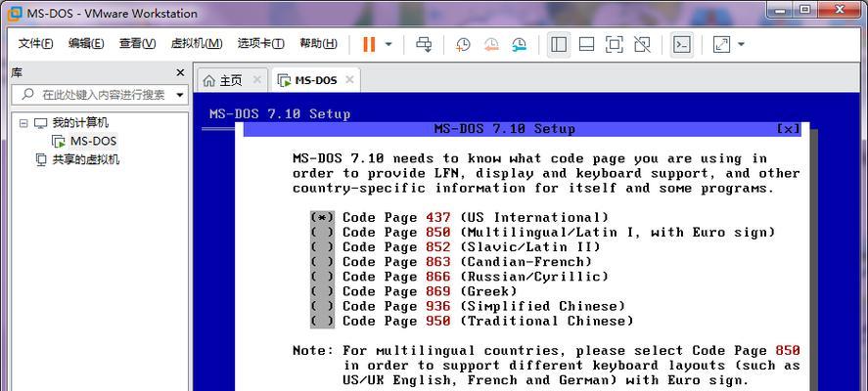Open the 查看(V) menu
The height and width of the screenshot is (391, 868).
[137, 44]
